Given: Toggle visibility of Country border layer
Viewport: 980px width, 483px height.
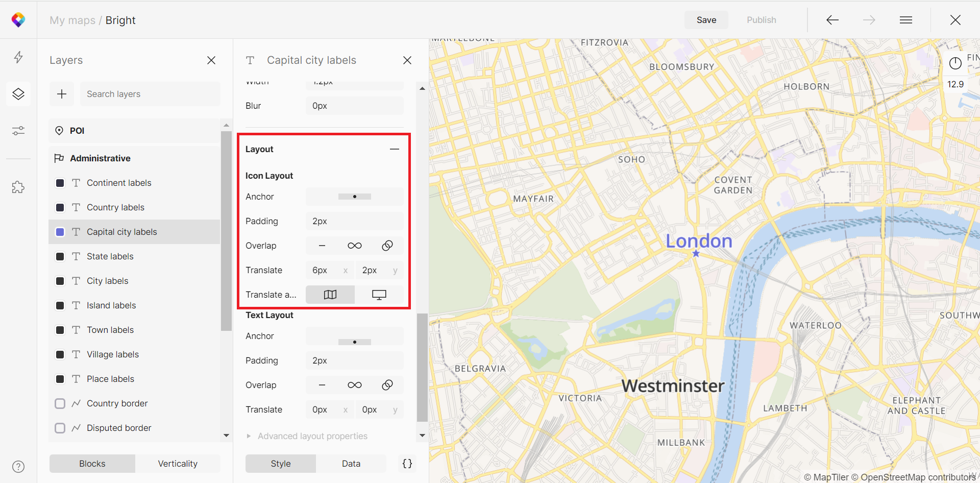Looking at the screenshot, I should 60,403.
